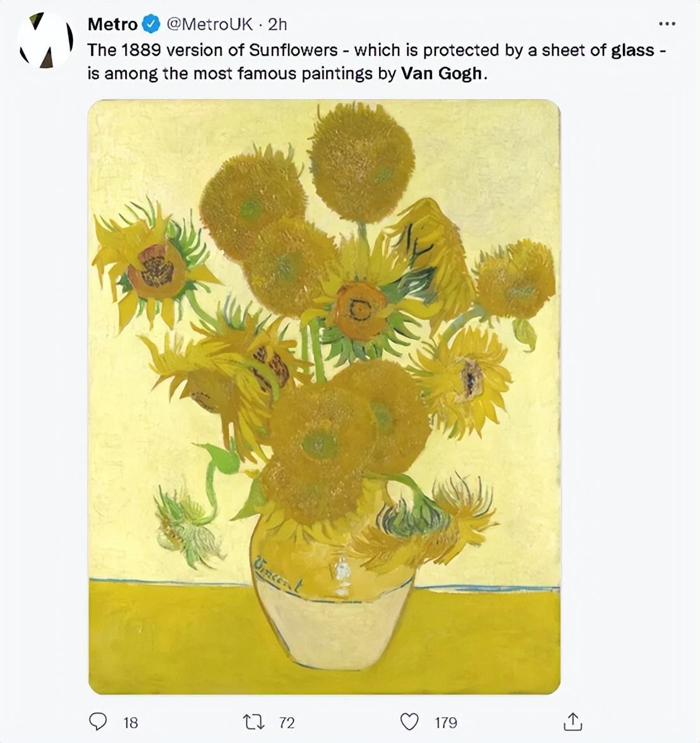Viewport: 700px width, 743px height.
Task: Open the three-dot more options menu
Action: [x=667, y=24]
